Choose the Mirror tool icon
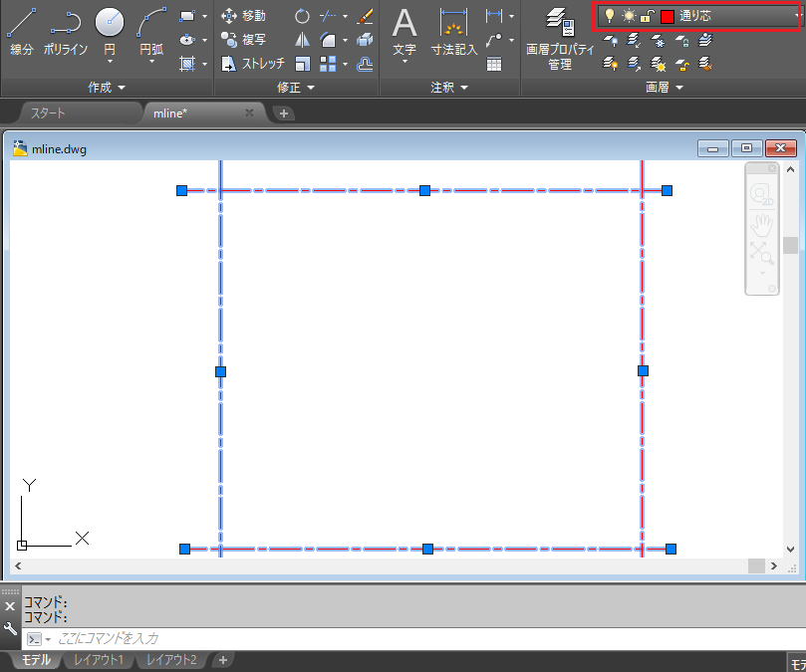The image size is (806, 672). tap(302, 40)
